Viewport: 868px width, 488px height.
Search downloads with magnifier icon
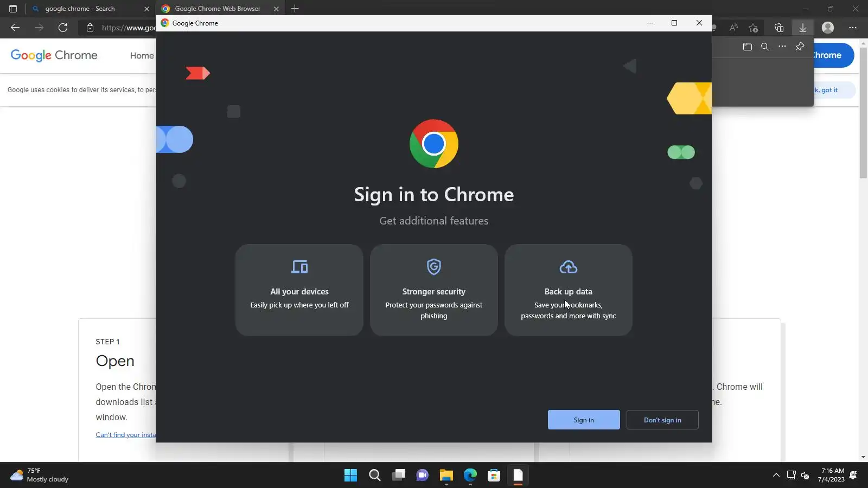point(765,47)
